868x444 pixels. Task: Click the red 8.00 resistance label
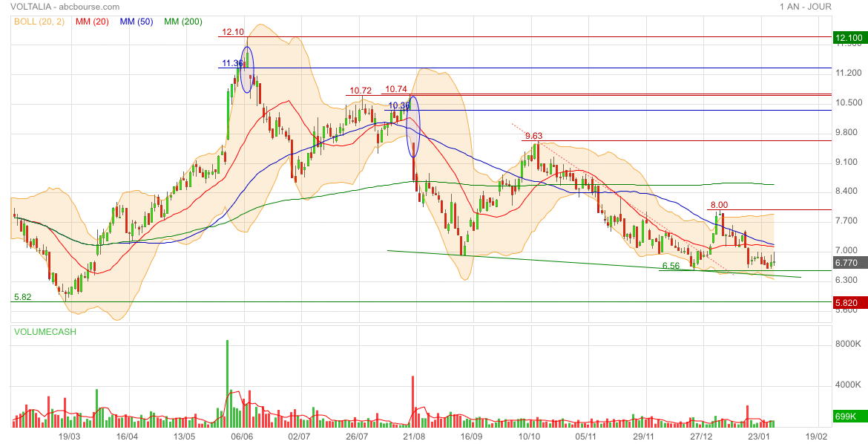click(719, 205)
